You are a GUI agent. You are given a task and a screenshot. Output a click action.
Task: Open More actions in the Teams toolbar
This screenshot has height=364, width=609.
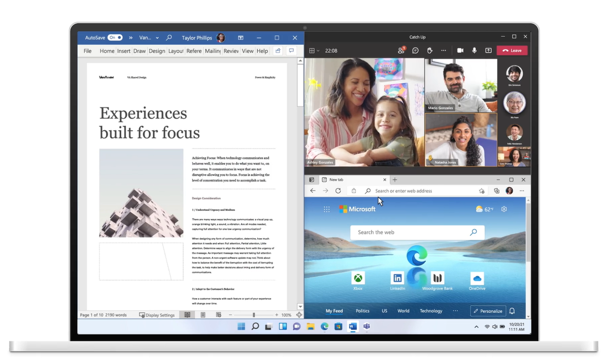[444, 50]
